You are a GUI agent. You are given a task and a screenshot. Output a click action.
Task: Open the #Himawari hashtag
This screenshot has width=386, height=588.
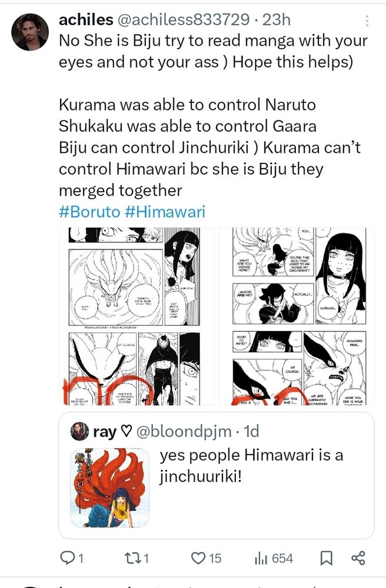[x=165, y=212]
